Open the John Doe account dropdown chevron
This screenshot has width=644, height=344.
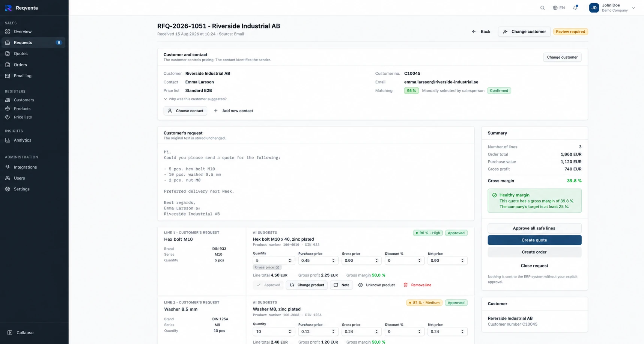pyautogui.click(x=633, y=8)
